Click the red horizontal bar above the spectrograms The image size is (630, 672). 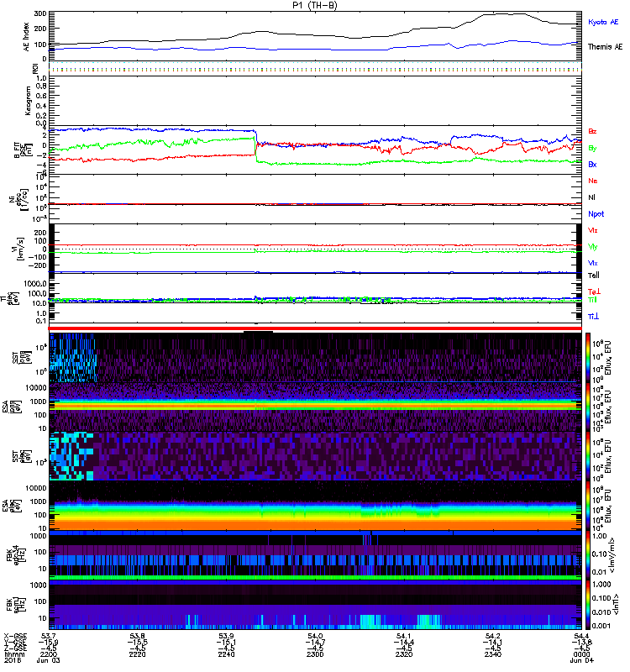pos(315,328)
